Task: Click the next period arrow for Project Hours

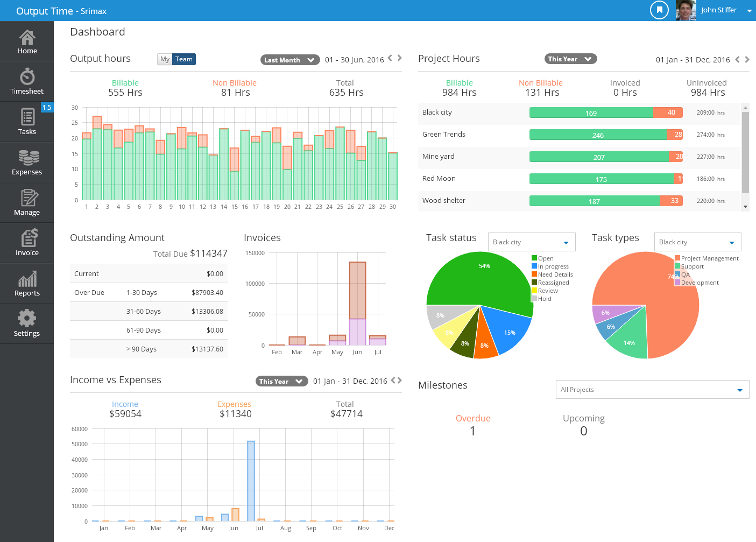Action: click(x=747, y=59)
